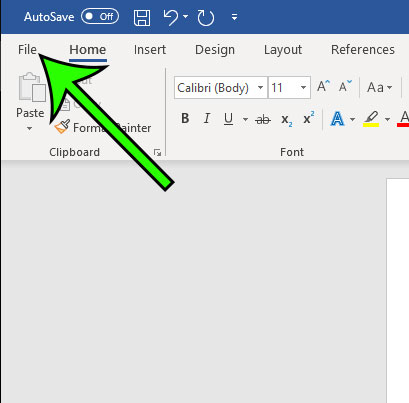Apply red font color
The image size is (409, 403).
click(403, 119)
